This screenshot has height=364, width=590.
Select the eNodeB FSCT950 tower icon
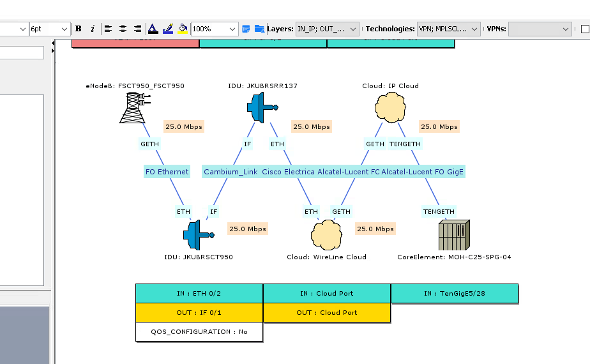pyautogui.click(x=134, y=107)
